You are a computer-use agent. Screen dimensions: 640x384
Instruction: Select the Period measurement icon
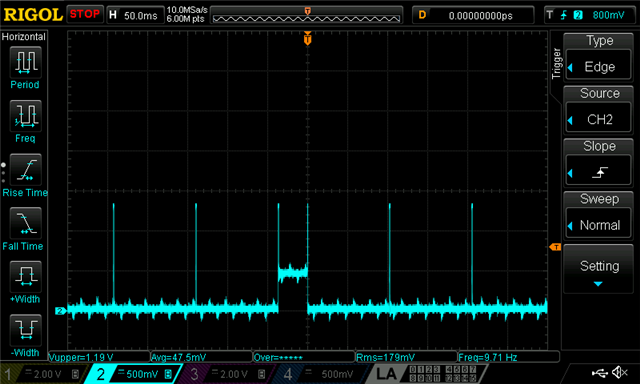tap(25, 62)
